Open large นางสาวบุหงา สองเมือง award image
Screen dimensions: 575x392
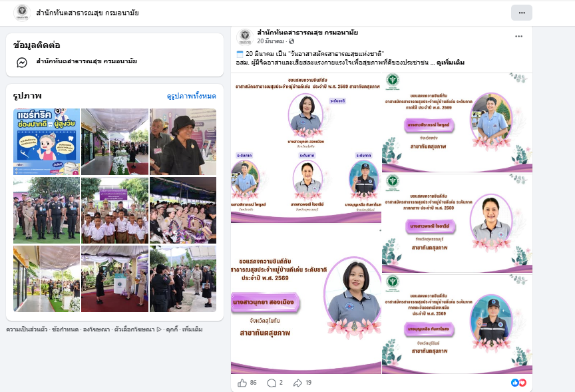pyautogui.click(x=306, y=298)
